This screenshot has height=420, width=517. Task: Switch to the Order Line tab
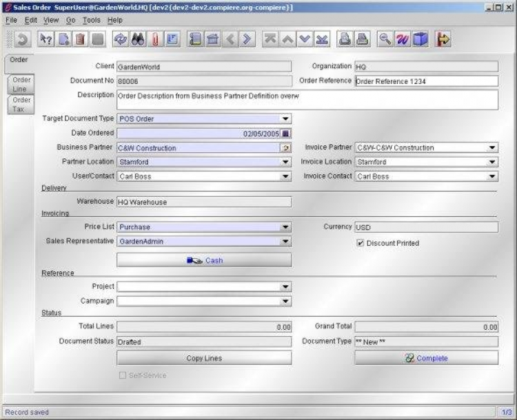[21, 84]
